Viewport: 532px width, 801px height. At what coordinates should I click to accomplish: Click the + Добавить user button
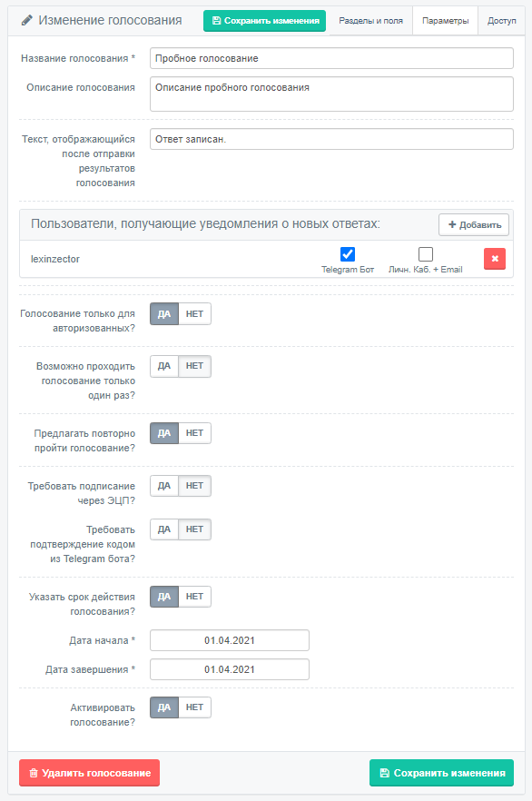coord(474,225)
